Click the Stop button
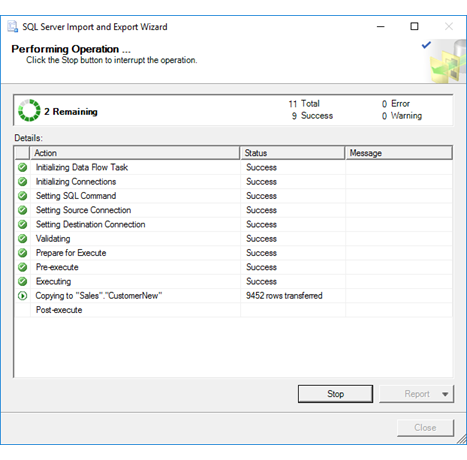Screen dimensions: 467x460 335,394
